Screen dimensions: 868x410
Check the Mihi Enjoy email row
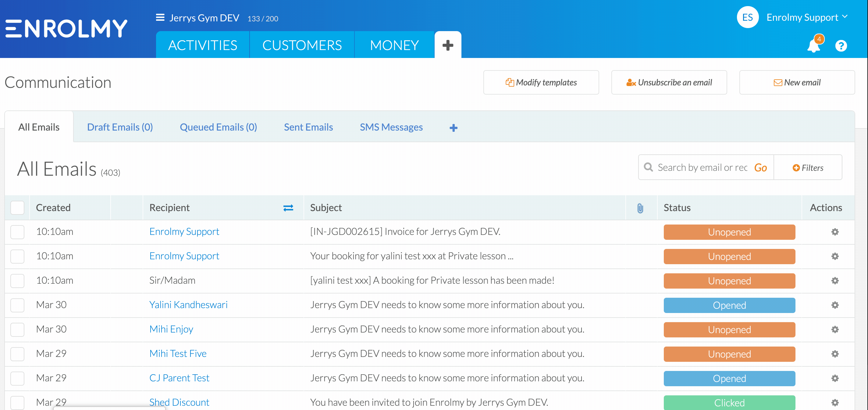click(x=17, y=329)
